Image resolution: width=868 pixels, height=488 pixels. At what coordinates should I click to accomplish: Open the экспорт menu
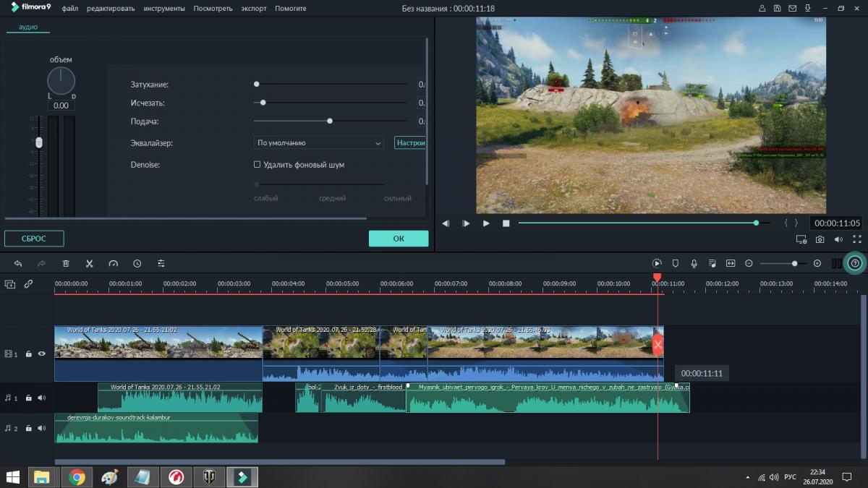254,9
